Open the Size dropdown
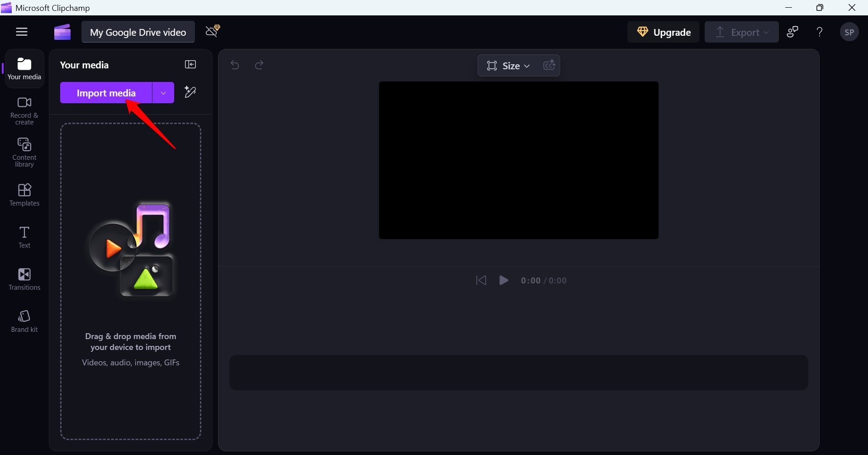Viewport: 868px width, 455px height. pos(508,66)
